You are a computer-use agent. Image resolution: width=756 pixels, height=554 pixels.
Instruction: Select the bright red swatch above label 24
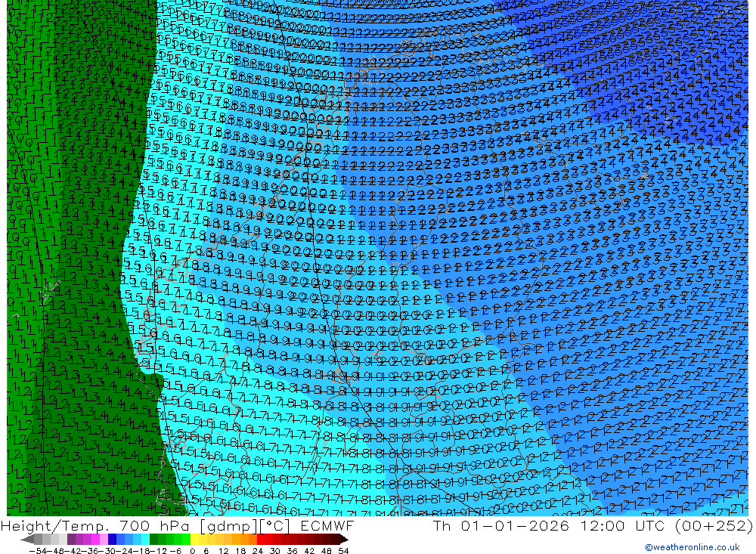pyautogui.click(x=260, y=539)
